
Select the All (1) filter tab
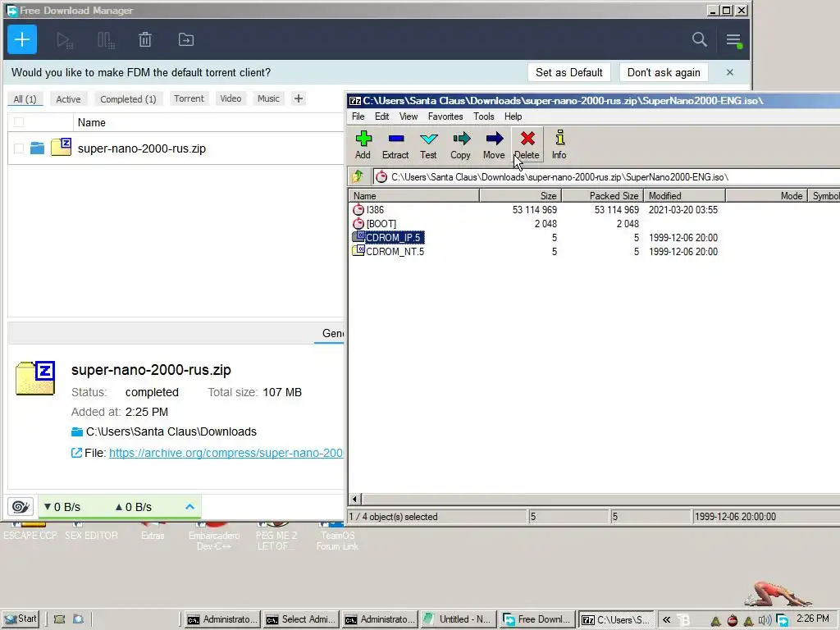(25, 99)
